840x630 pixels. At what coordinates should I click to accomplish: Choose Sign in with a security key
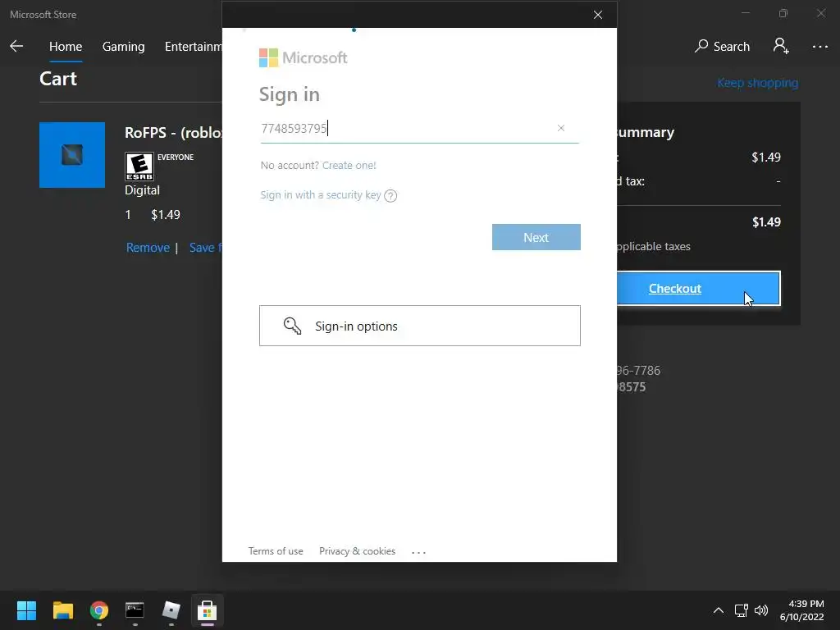(x=321, y=195)
